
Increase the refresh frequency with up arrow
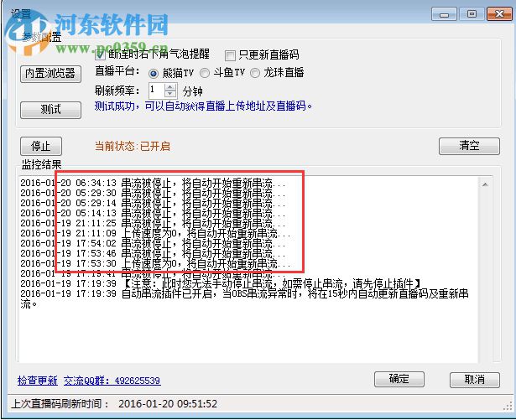(x=170, y=87)
